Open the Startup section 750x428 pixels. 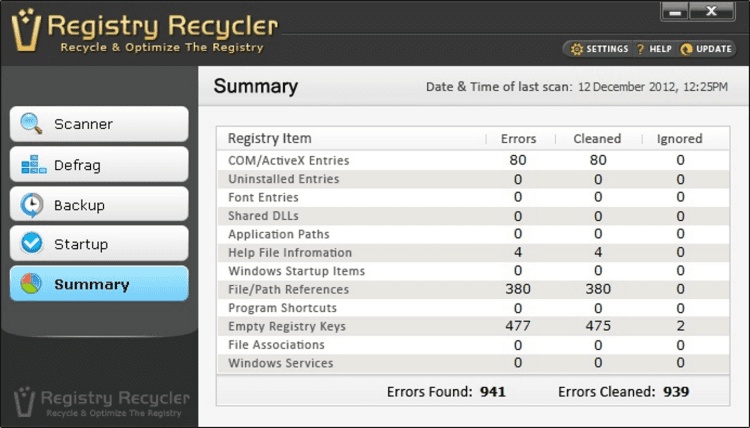(99, 244)
